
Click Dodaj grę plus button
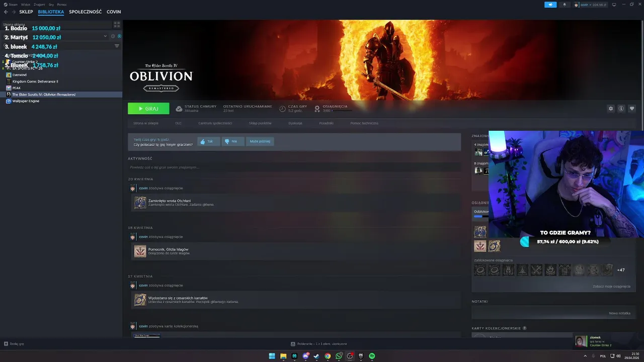click(x=14, y=344)
